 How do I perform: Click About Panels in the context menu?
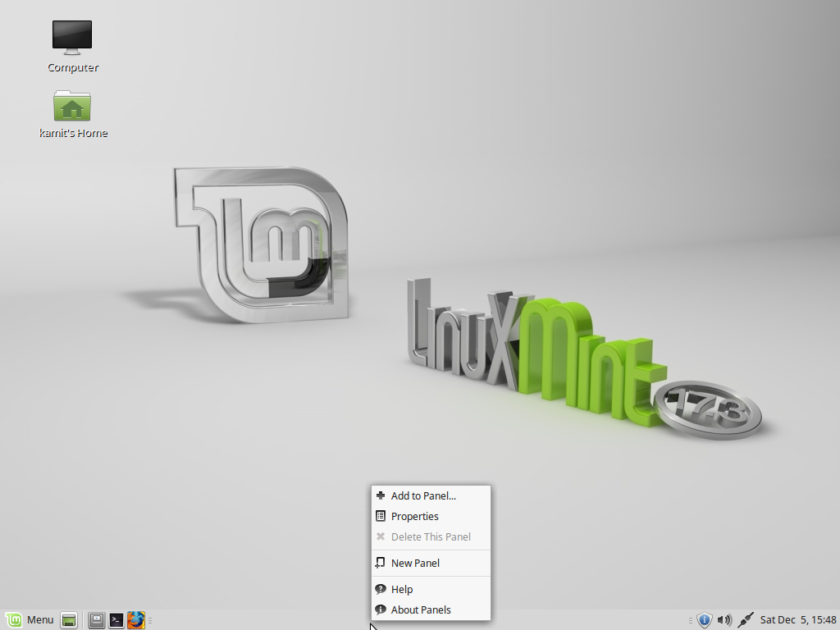[422, 609]
